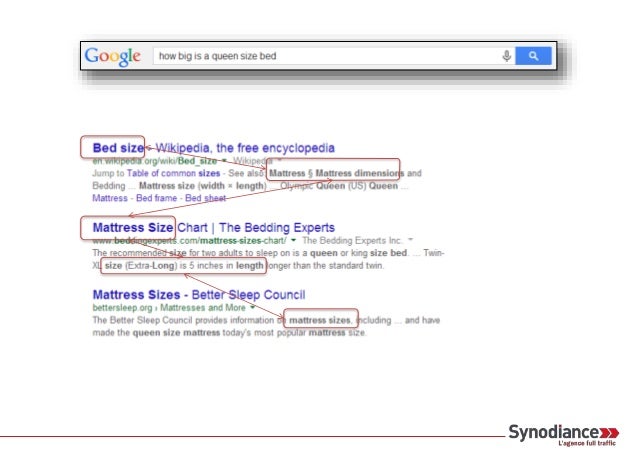Click the bettersleep.org breadcrumb URL
The image size is (638, 462).
pos(169,307)
